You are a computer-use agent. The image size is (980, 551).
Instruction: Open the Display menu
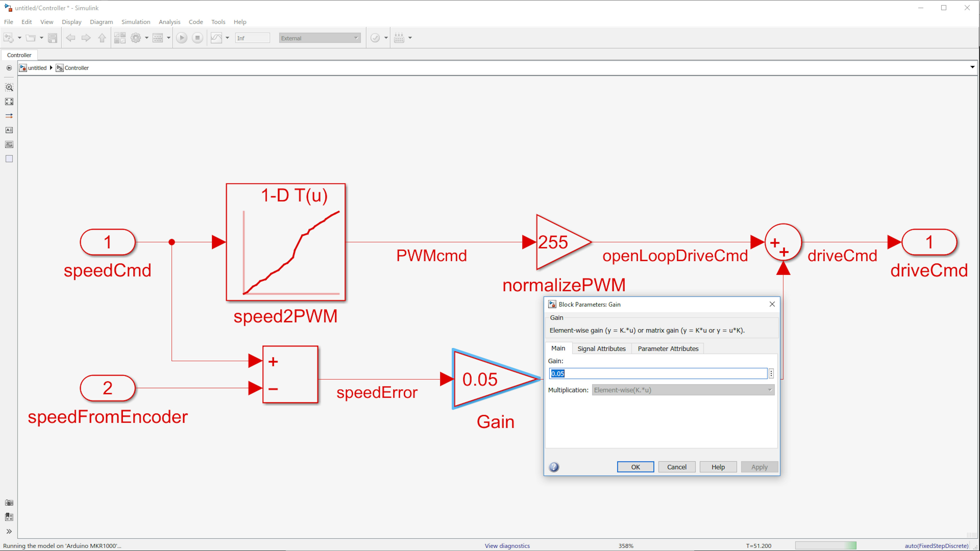pyautogui.click(x=72, y=22)
